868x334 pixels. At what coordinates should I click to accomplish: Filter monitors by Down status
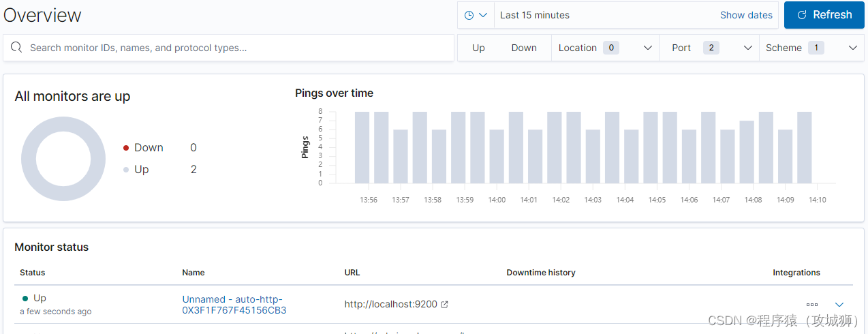tap(524, 48)
